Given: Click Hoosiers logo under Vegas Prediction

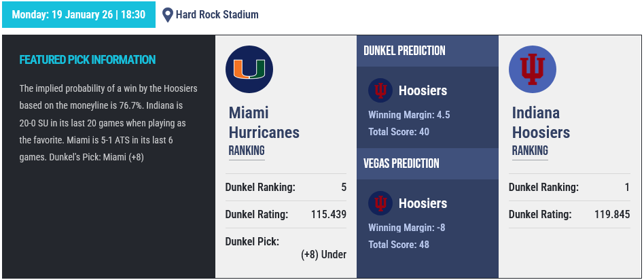Looking at the screenshot, I should pyautogui.click(x=380, y=203).
